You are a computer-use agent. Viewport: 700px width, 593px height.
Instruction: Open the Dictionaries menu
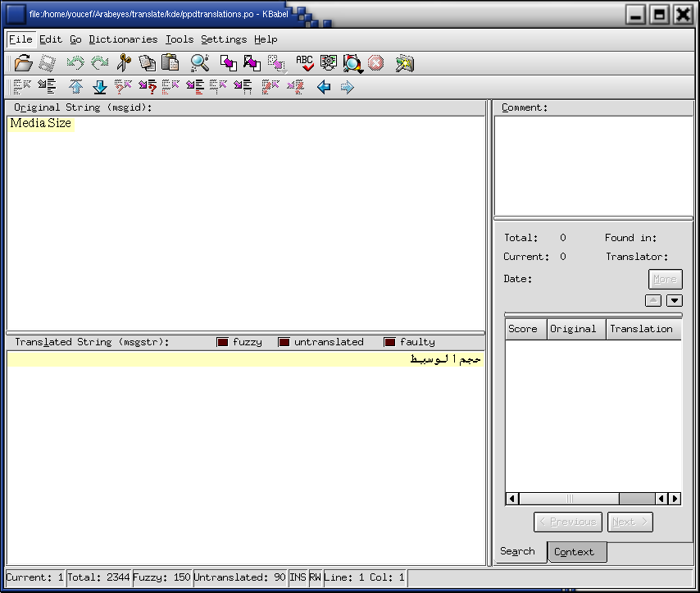click(123, 39)
